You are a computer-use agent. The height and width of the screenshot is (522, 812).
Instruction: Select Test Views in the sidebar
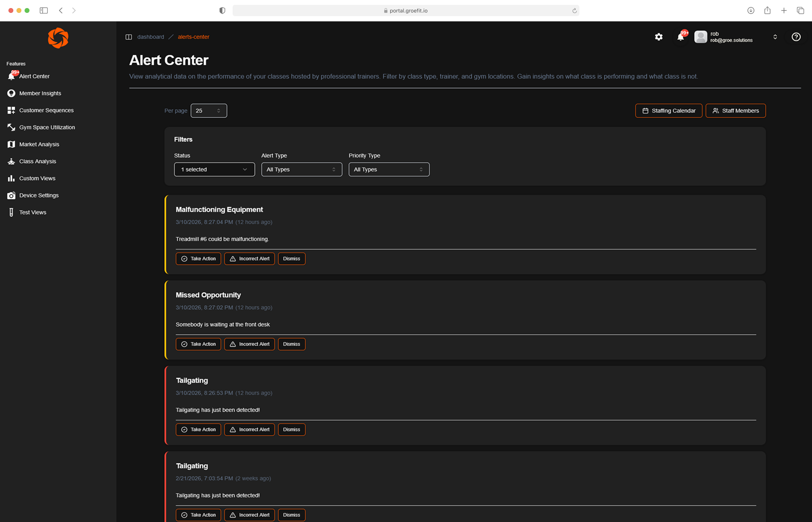click(33, 212)
